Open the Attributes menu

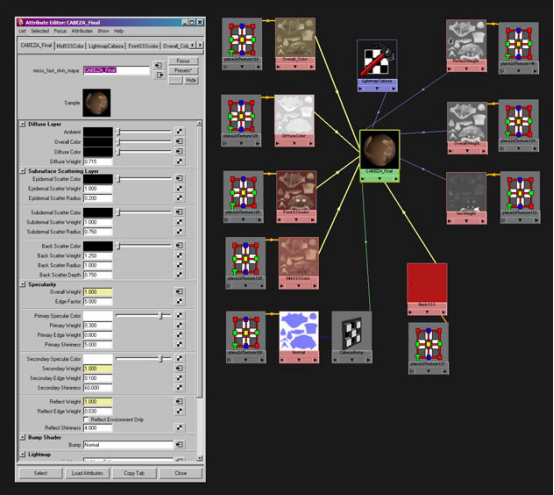[x=82, y=31]
